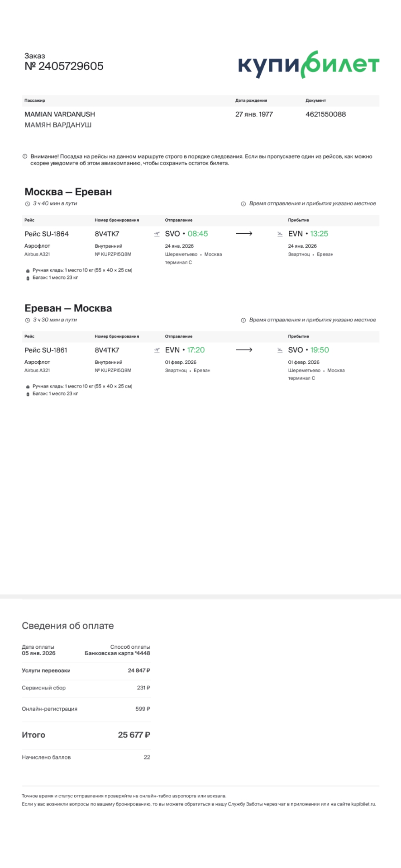
Task: Click the Итого total 25 677 ₽
Action: 134,735
